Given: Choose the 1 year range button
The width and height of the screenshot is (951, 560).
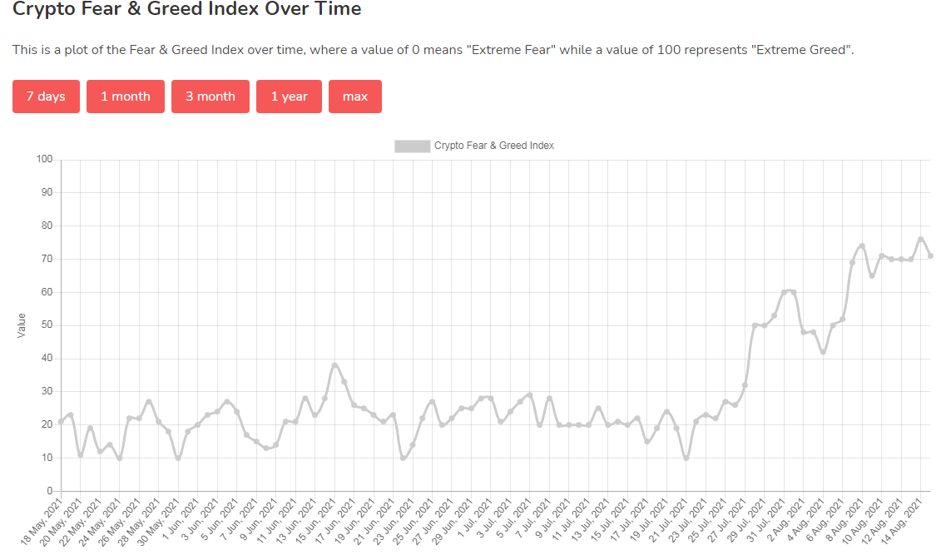Looking at the screenshot, I should click(x=289, y=97).
